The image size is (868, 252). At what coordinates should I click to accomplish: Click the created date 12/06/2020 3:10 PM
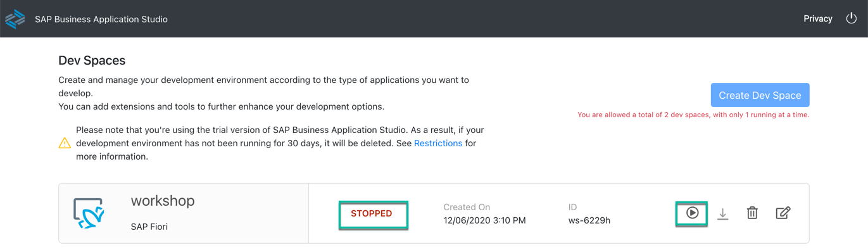coord(484,220)
